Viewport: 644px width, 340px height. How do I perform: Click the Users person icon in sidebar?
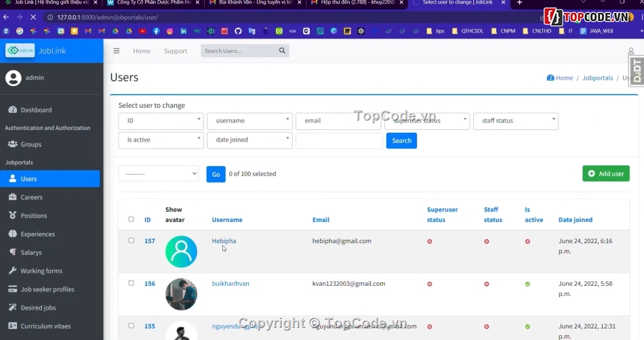coord(13,179)
